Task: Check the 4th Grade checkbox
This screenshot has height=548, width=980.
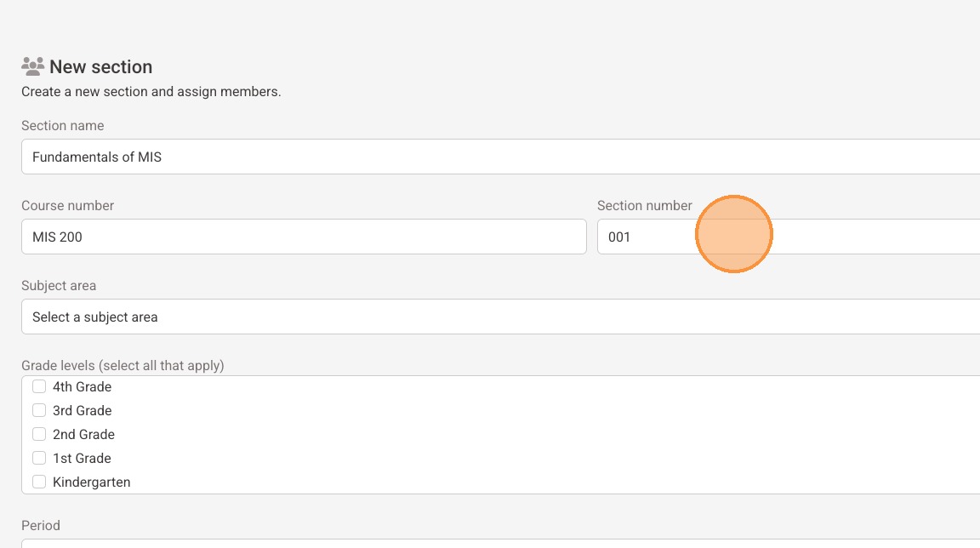Action: (39, 386)
